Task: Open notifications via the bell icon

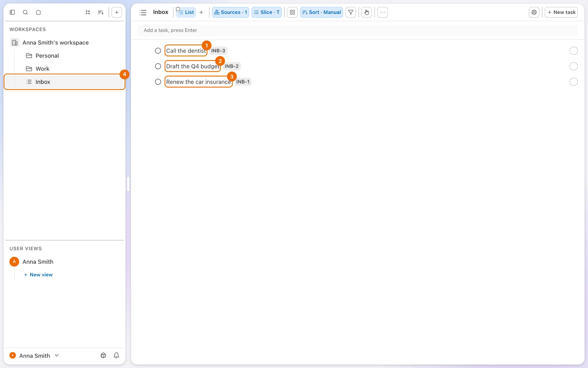Action: (x=116, y=355)
